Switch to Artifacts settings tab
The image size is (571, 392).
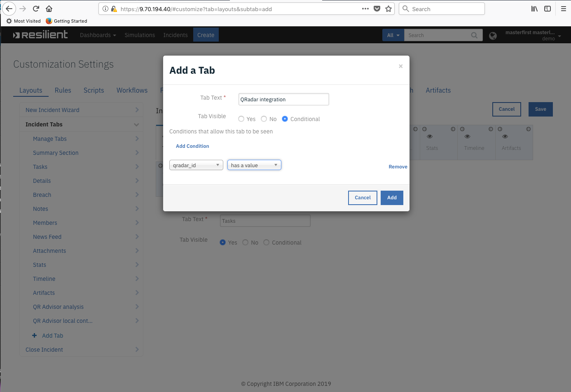438,90
